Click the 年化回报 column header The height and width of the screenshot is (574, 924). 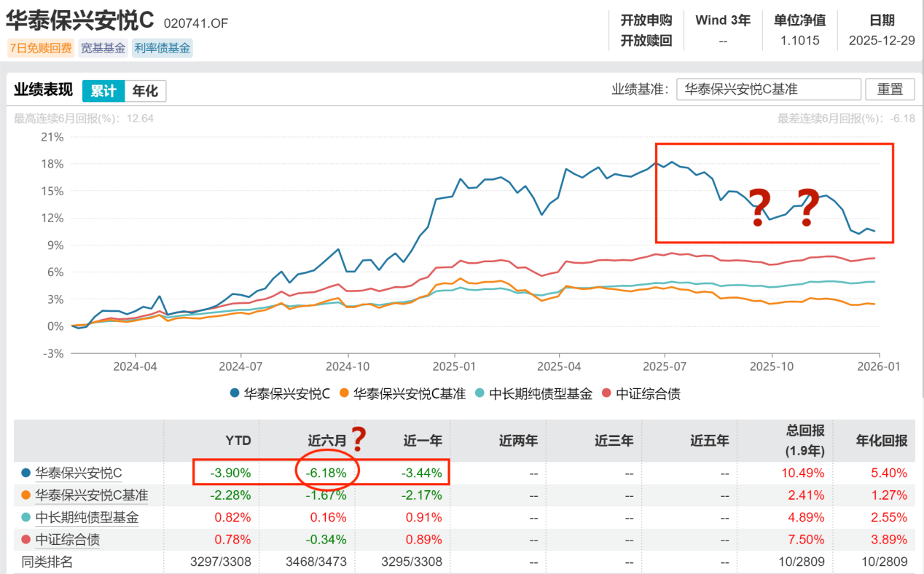(881, 440)
